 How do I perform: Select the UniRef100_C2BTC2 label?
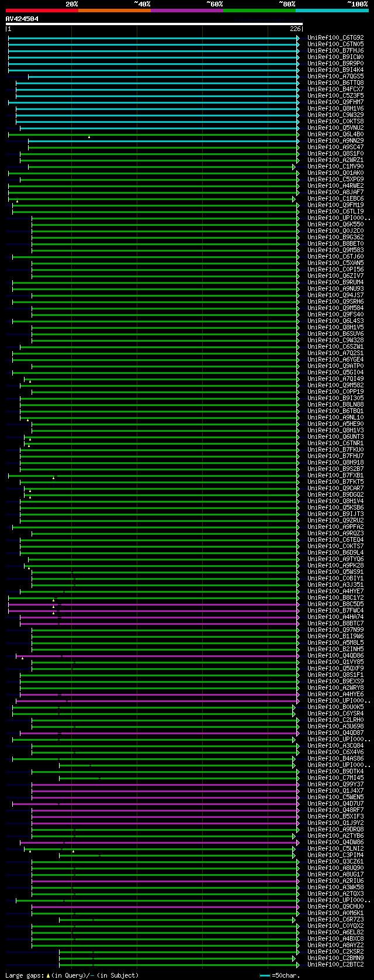tap(335, 965)
